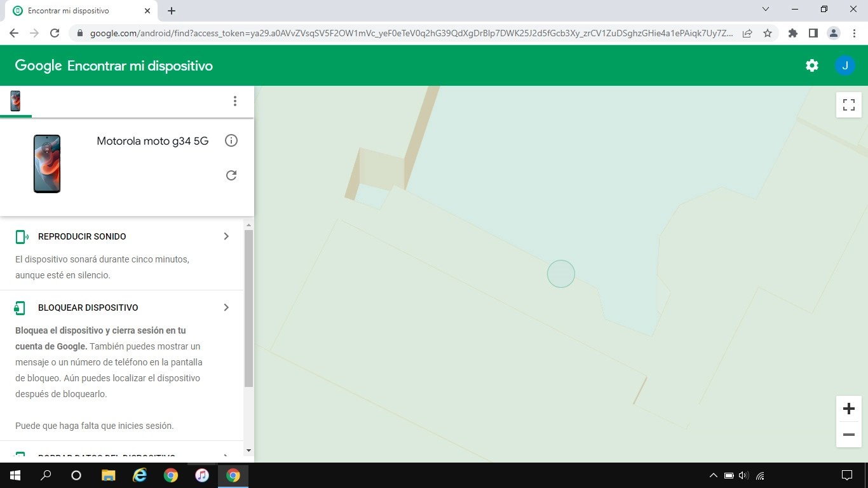Image resolution: width=868 pixels, height=488 pixels.
Task: Click the site lock icon in address bar
Action: [80, 33]
